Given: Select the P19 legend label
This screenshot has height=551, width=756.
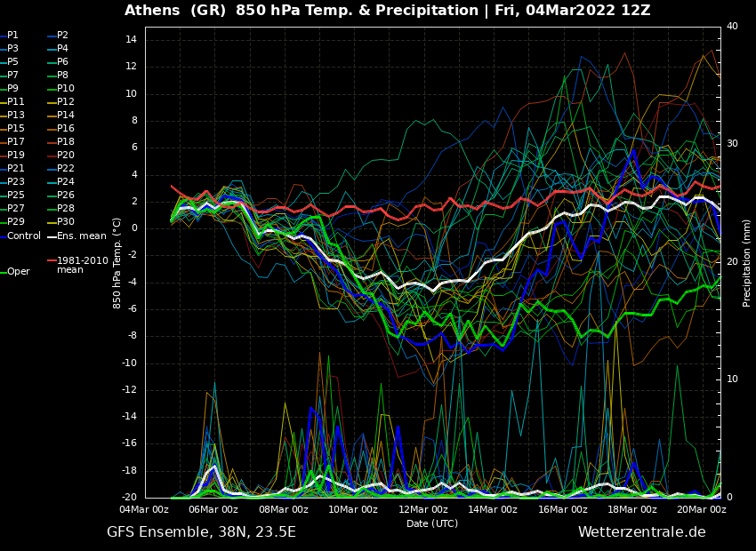Looking at the screenshot, I should tap(15, 156).
